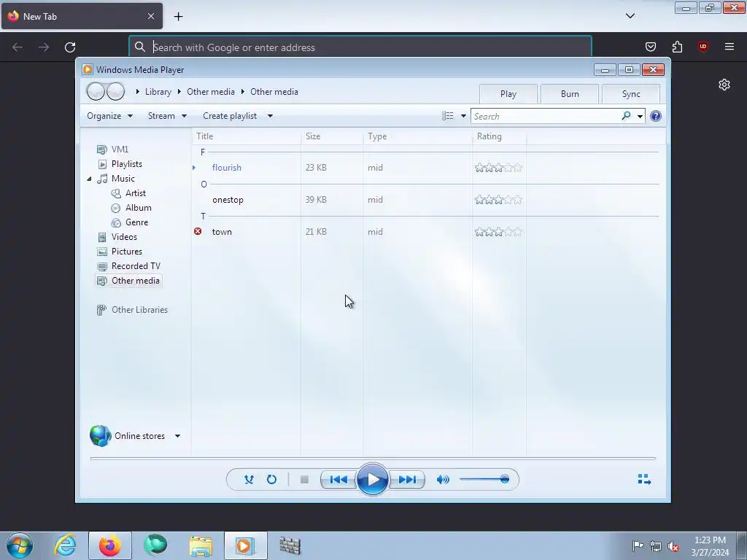
Task: Click Create playlist button
Action: (230, 116)
